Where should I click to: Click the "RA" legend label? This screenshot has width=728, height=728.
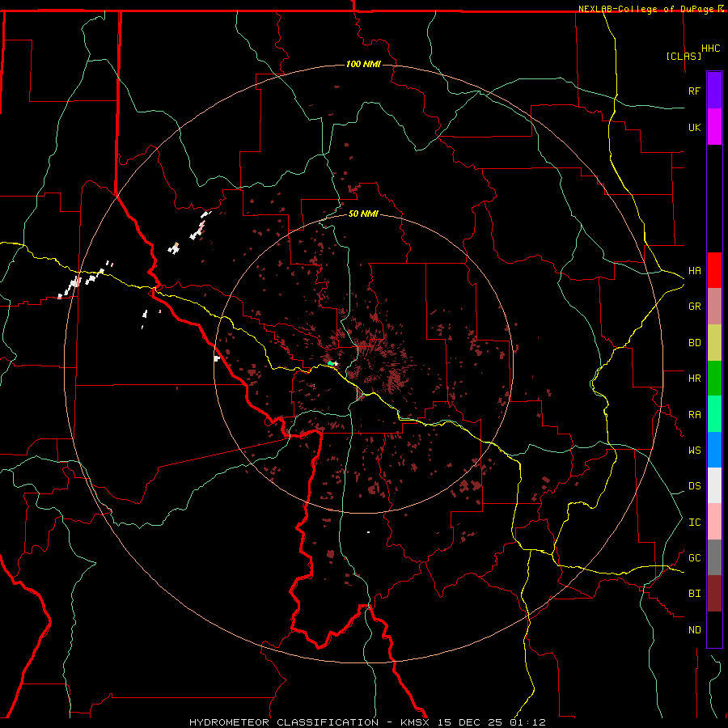pos(694,415)
